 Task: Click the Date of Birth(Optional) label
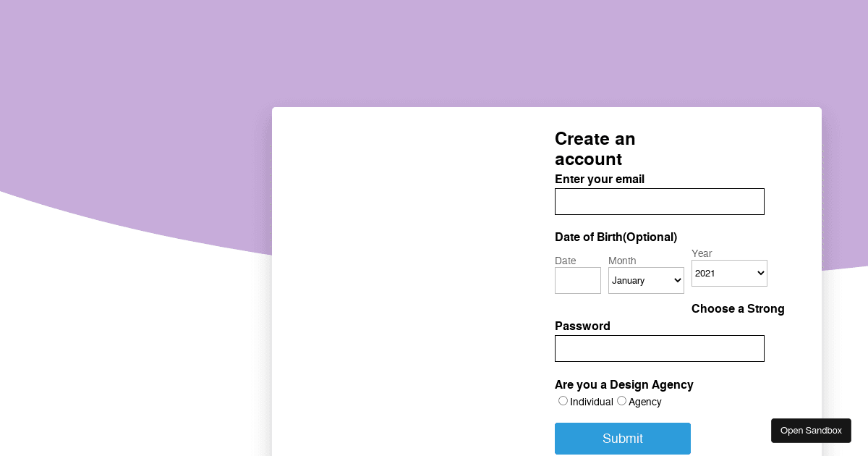click(x=616, y=237)
